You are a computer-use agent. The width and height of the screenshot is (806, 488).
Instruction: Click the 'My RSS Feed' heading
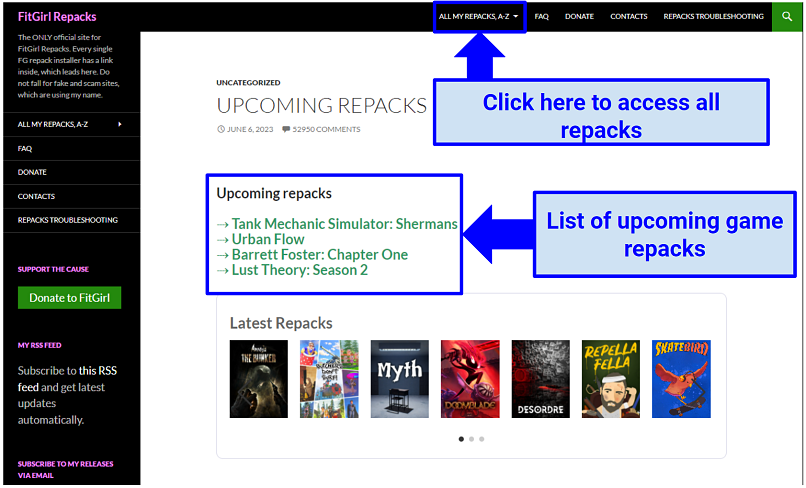(40, 346)
